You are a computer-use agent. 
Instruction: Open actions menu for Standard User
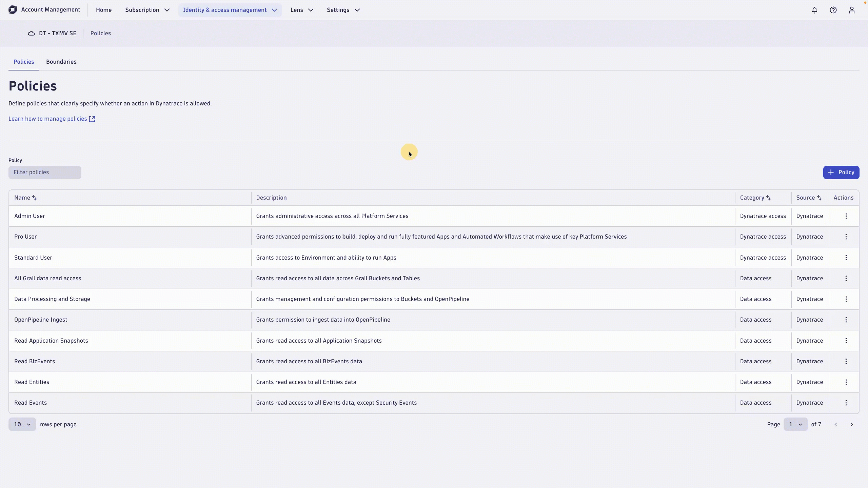point(846,258)
